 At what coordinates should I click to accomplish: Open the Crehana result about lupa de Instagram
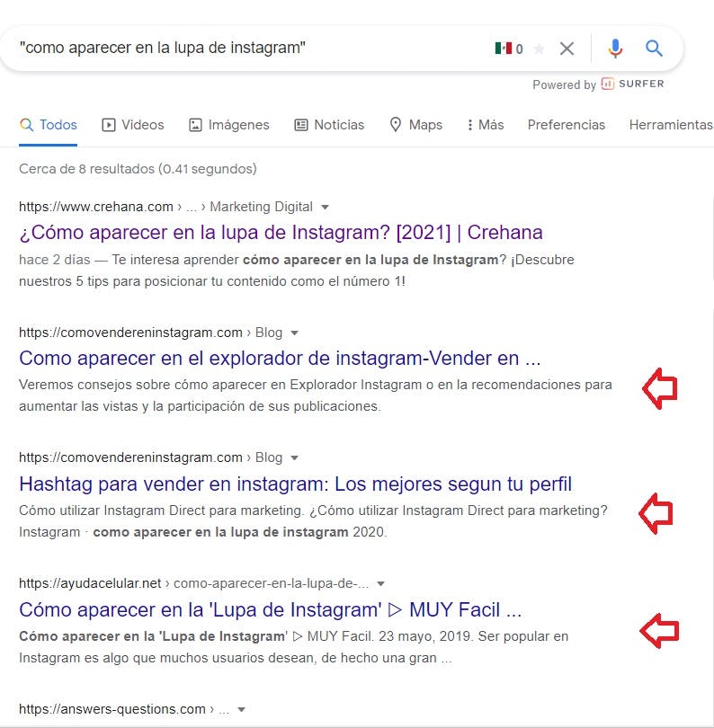pos(281,233)
